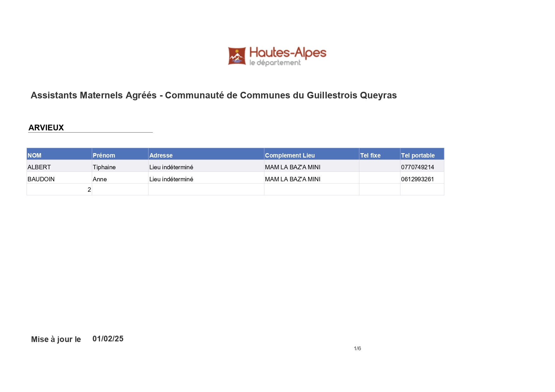The height and width of the screenshot is (392, 555).
Task: Click the empty Tel fixe cell for ALBERT
Action: [x=380, y=166]
